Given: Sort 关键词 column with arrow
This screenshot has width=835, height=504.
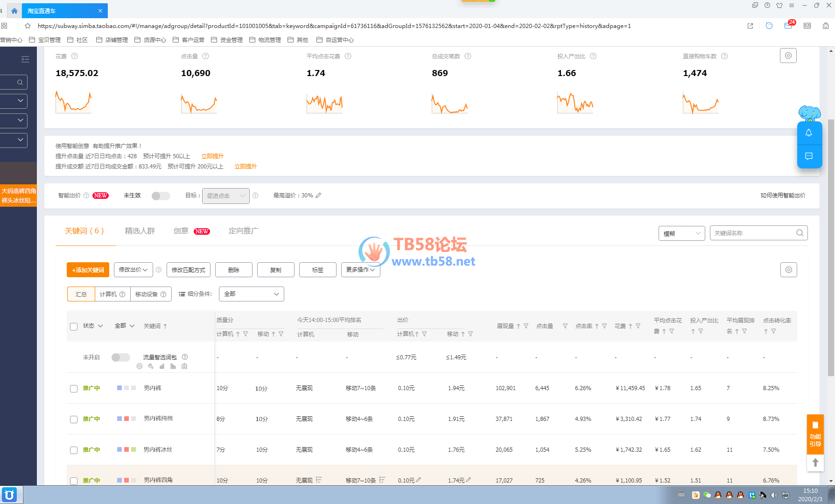Looking at the screenshot, I should 165,326.
